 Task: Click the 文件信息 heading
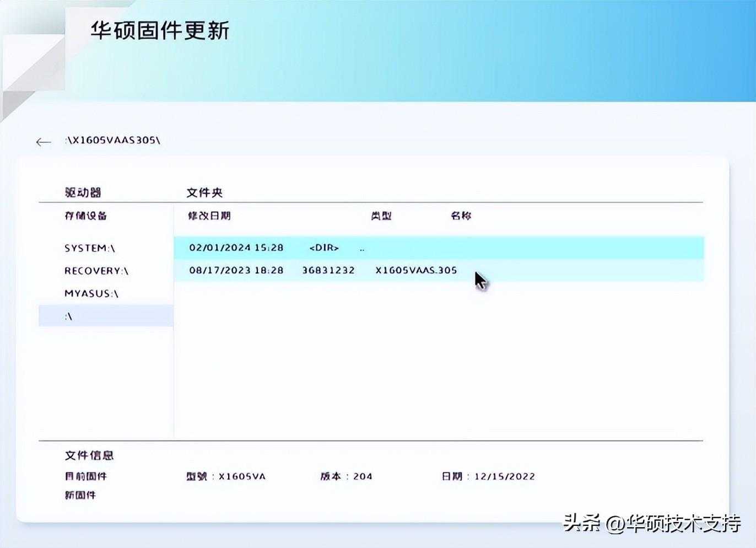pyautogui.click(x=89, y=455)
